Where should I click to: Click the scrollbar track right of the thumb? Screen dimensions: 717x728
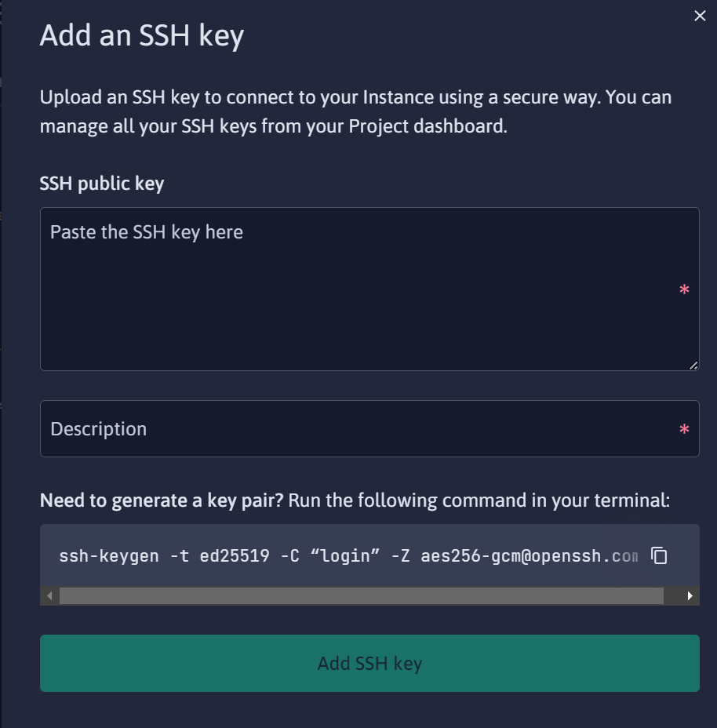point(672,595)
